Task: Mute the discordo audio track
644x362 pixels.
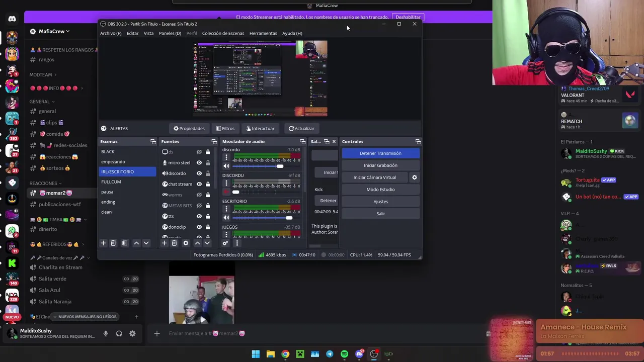Action: pos(226,166)
